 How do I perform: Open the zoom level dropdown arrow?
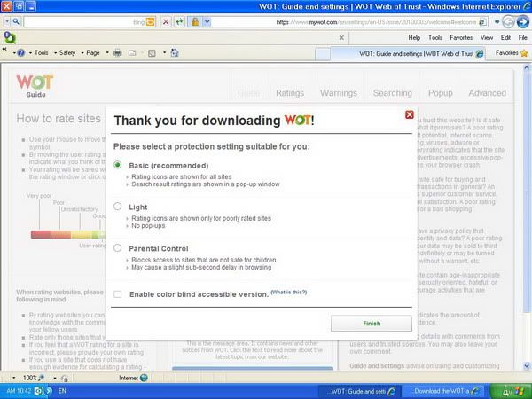tap(14, 378)
